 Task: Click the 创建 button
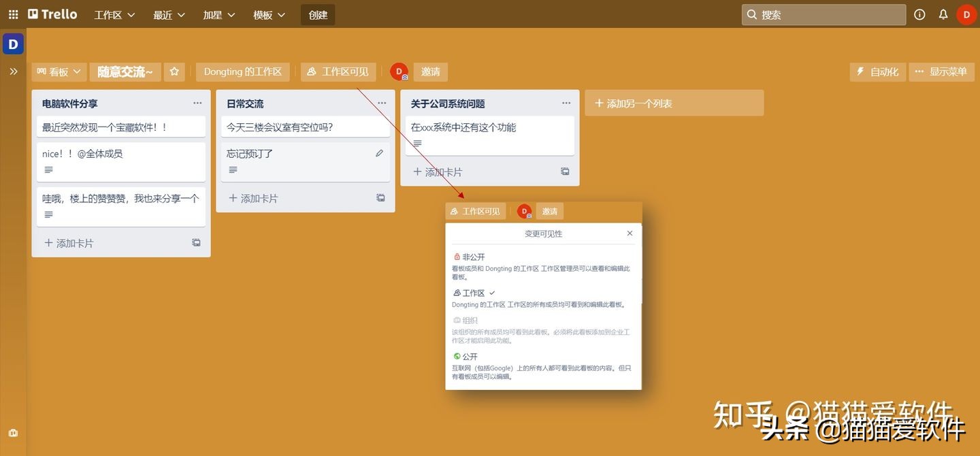(317, 14)
